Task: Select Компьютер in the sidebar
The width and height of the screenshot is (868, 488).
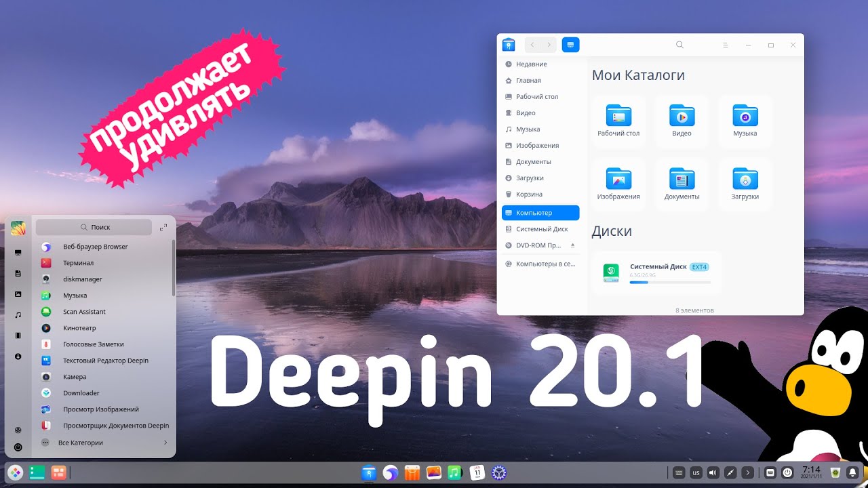Action: click(x=540, y=213)
